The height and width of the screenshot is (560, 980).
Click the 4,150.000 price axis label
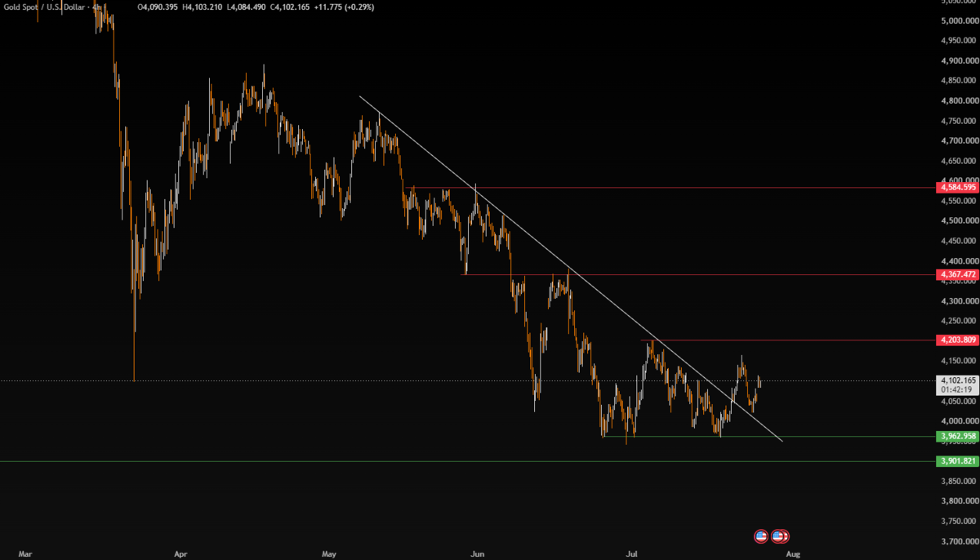click(959, 361)
